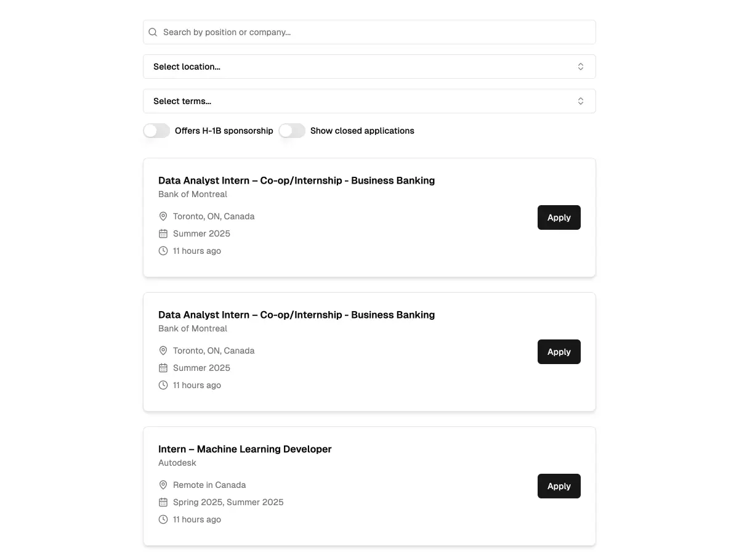Screen dimensions: 739x560
Task: Click the first Data Analyst Intern job title
Action: coord(296,181)
